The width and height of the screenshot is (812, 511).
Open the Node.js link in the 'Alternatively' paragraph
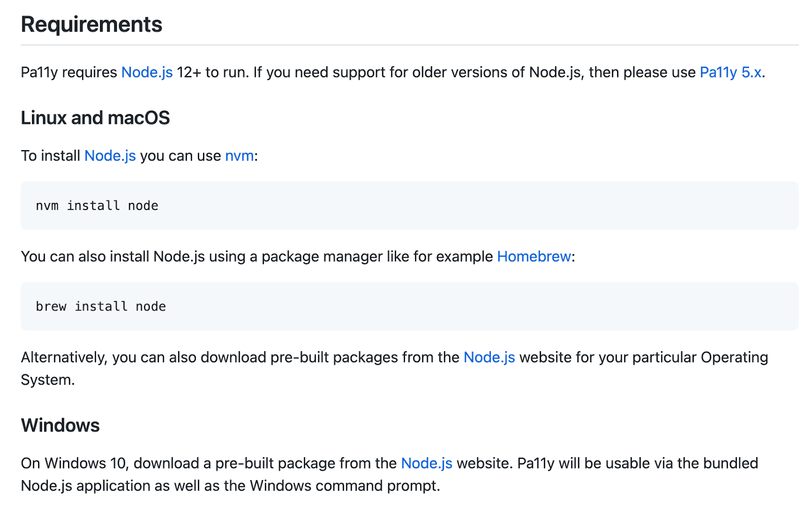[x=489, y=358]
